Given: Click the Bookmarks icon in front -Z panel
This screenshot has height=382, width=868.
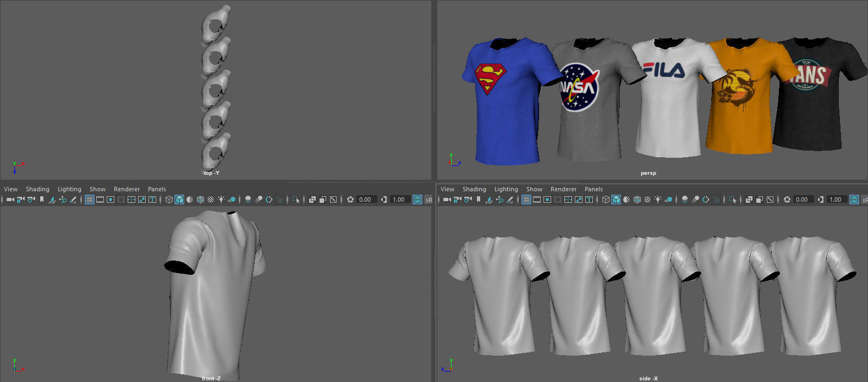Looking at the screenshot, I should point(41,200).
